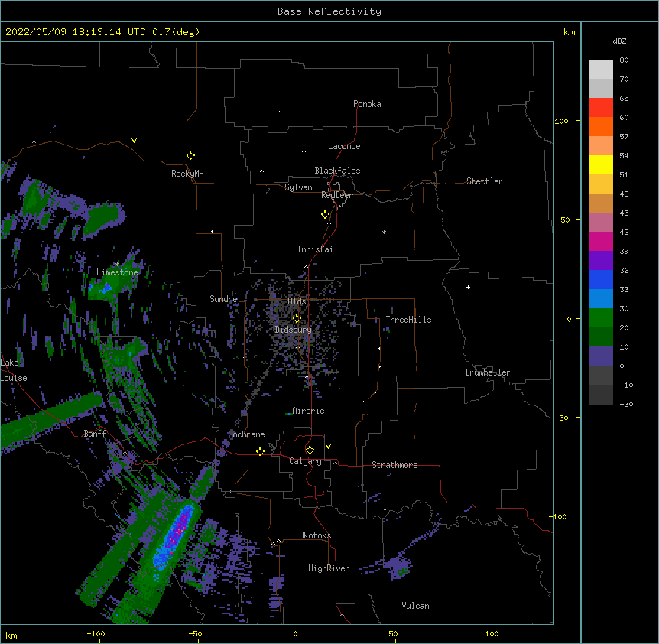Click the ThreeHills city label

pos(408,320)
